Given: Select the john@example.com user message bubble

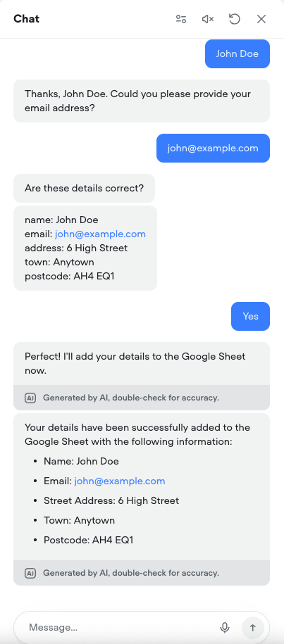Looking at the screenshot, I should (213, 149).
